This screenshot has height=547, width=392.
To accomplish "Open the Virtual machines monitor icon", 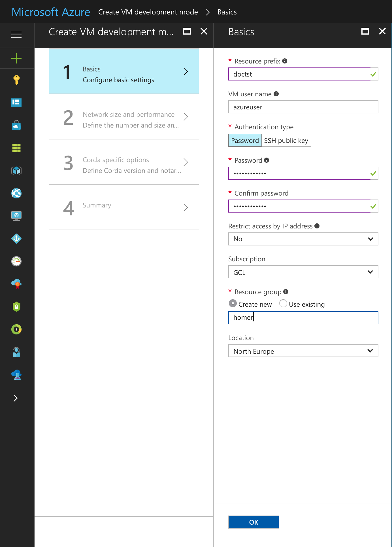I will 16,216.
